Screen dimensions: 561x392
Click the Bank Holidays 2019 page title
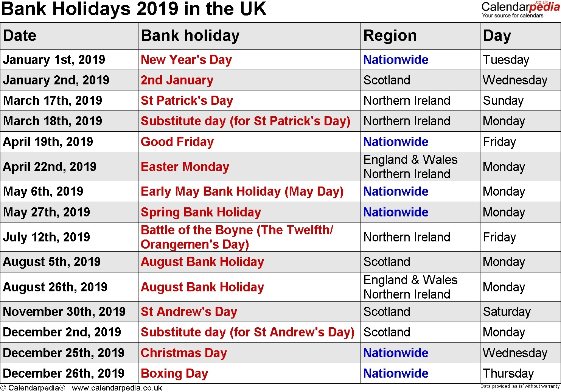click(x=134, y=9)
